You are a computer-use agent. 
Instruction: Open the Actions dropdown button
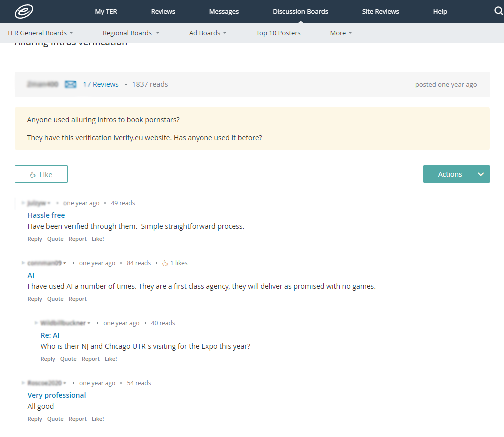[x=456, y=174]
